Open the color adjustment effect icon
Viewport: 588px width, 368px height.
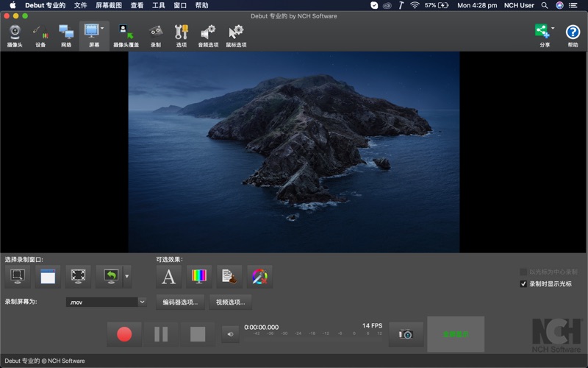199,277
